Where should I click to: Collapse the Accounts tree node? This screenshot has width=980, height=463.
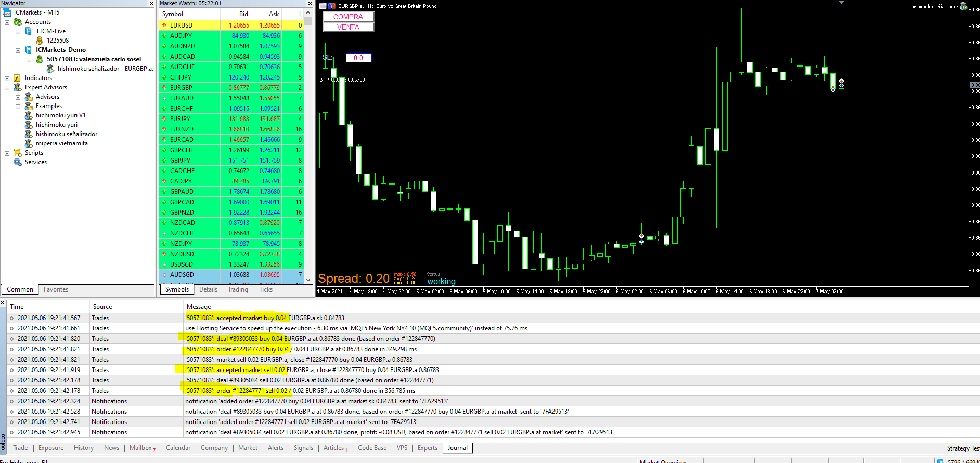pos(7,22)
